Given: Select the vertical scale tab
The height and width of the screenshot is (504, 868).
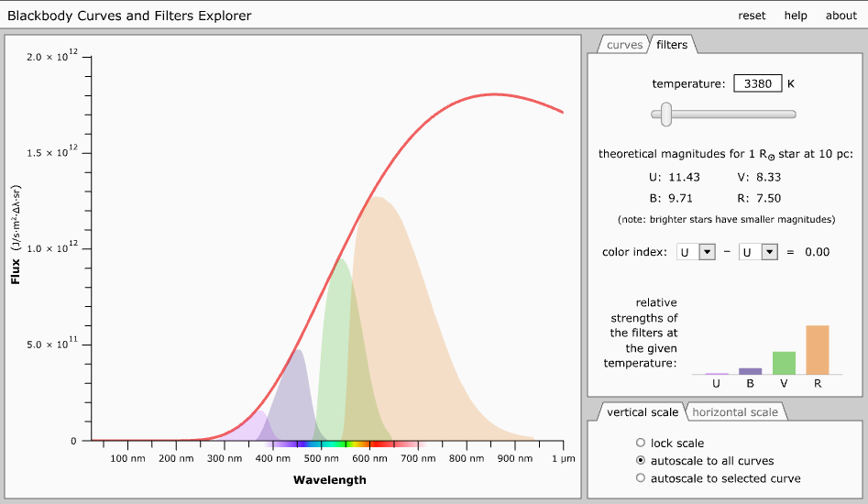Looking at the screenshot, I should click(642, 412).
